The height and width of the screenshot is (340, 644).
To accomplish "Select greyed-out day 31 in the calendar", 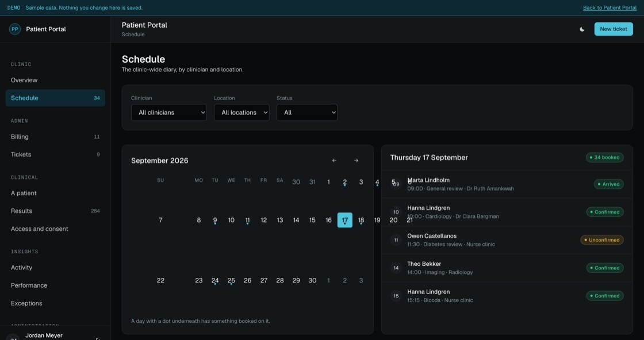I will pos(312,182).
